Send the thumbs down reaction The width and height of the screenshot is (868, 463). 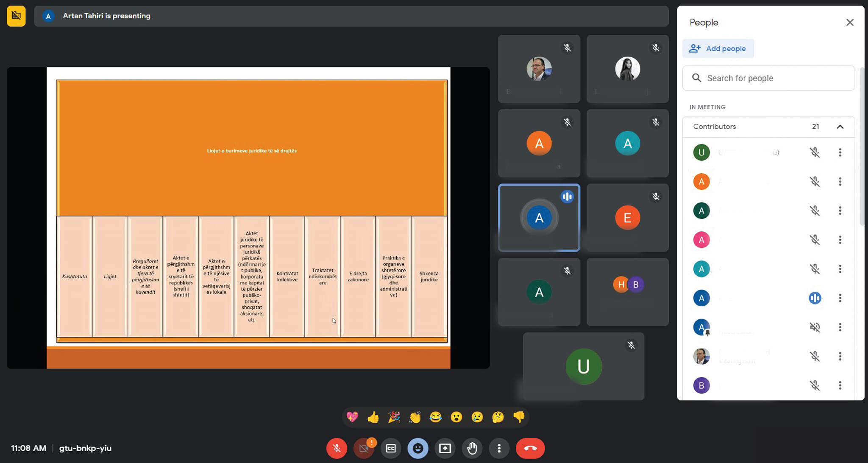pos(519,417)
